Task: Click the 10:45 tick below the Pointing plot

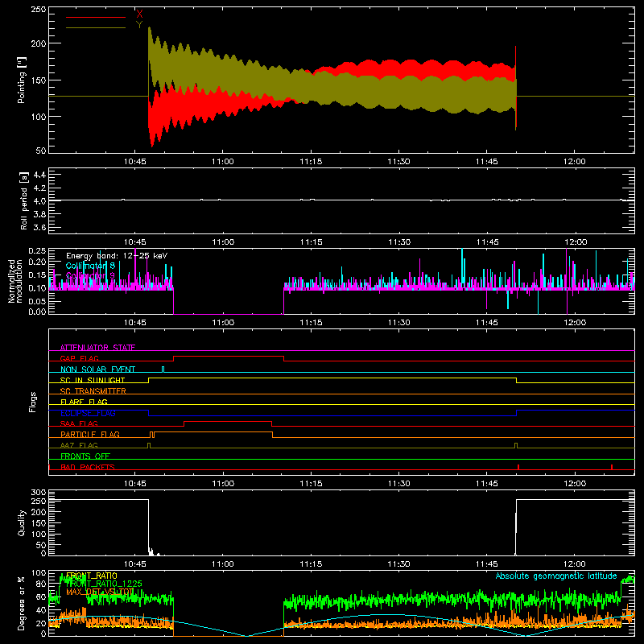Action: click(x=134, y=162)
